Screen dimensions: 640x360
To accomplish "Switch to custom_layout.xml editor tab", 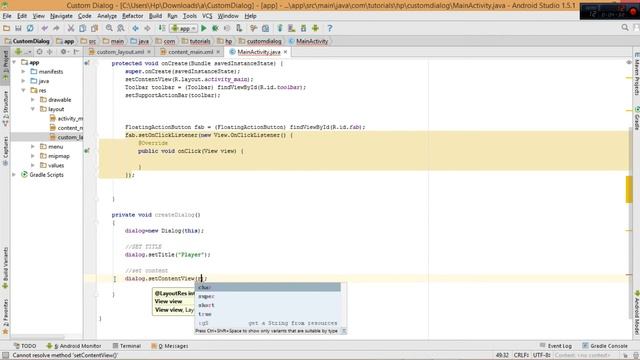I will pos(120,52).
